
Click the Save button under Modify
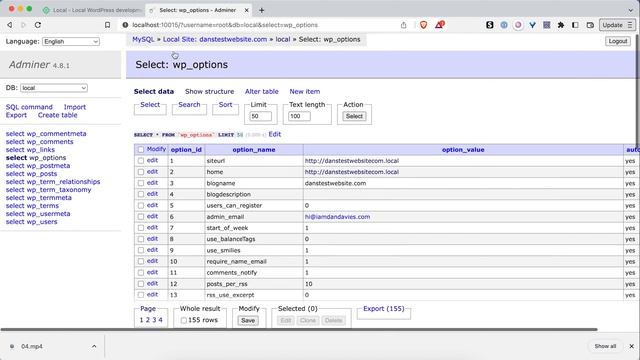coord(248,320)
